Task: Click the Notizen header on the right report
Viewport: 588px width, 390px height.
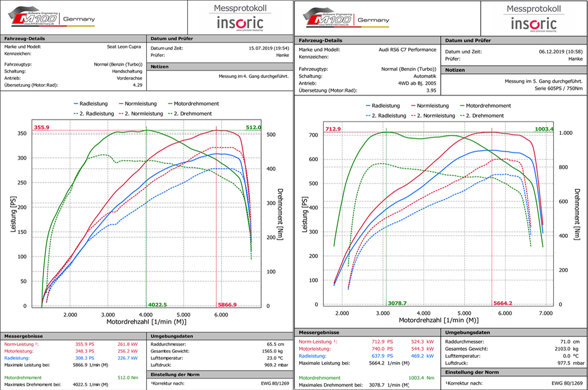Action: (x=455, y=70)
